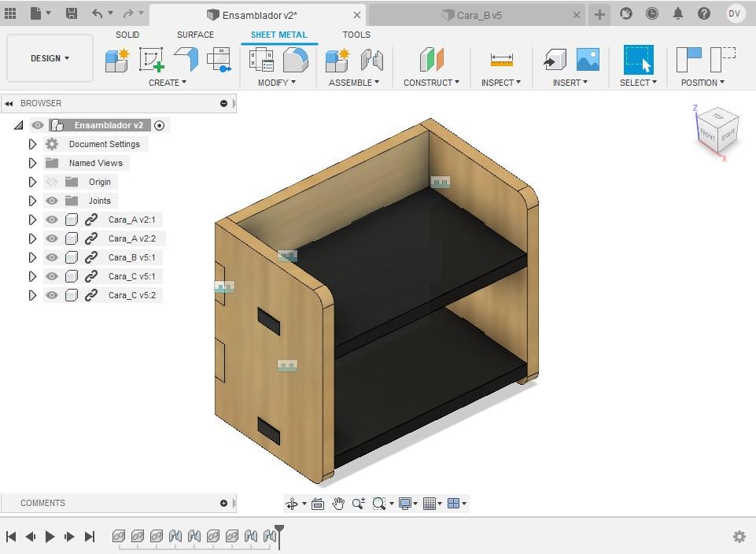The width and height of the screenshot is (756, 554).
Task: Click the Insert Canvas image icon
Action: pyautogui.click(x=588, y=60)
